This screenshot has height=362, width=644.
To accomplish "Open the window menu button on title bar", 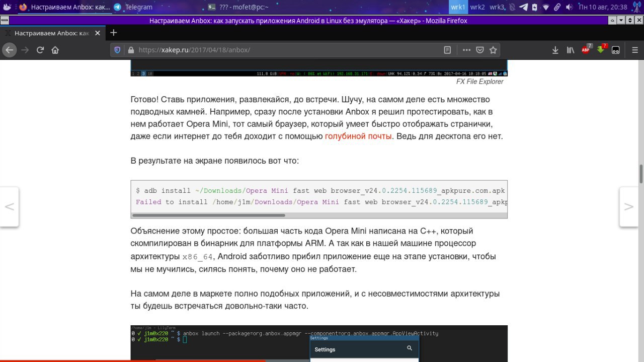I will [4, 21].
